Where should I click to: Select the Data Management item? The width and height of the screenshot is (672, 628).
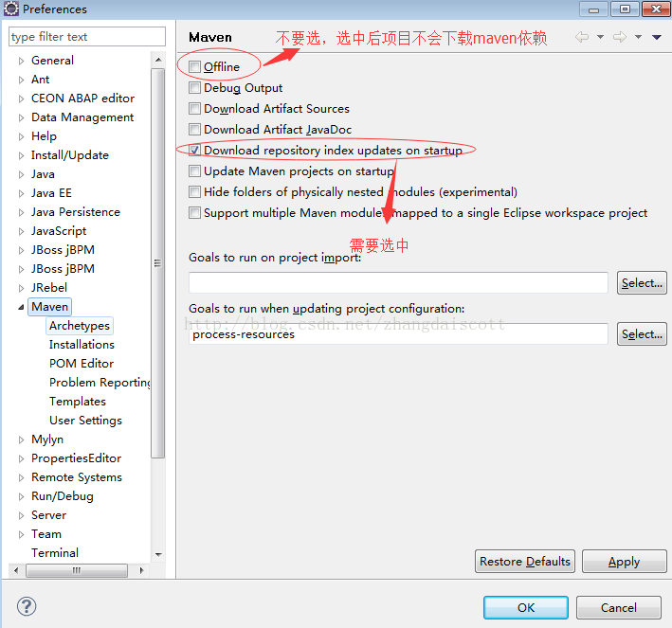(82, 117)
